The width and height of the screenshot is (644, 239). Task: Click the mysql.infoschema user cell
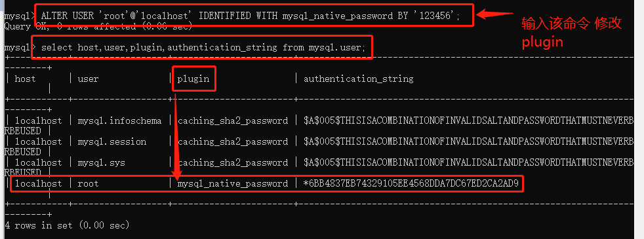point(119,120)
